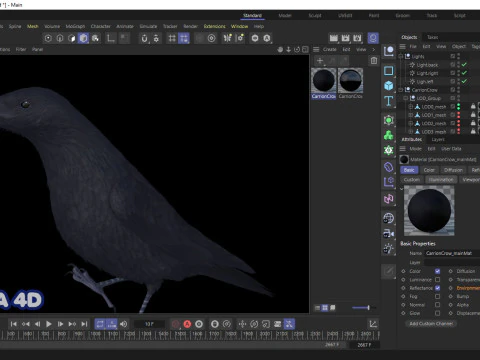Open the Render menu
The image size is (480, 360).
[191, 26]
